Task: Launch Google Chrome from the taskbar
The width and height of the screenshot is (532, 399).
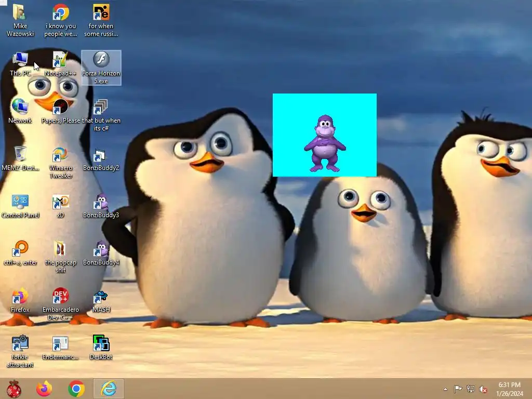Action: click(76, 389)
